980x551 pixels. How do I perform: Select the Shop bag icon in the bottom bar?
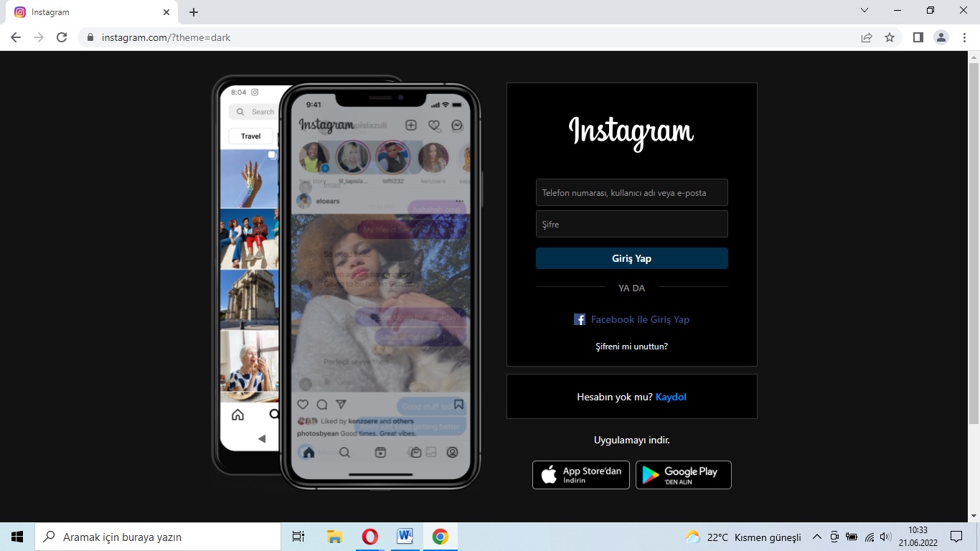click(416, 452)
